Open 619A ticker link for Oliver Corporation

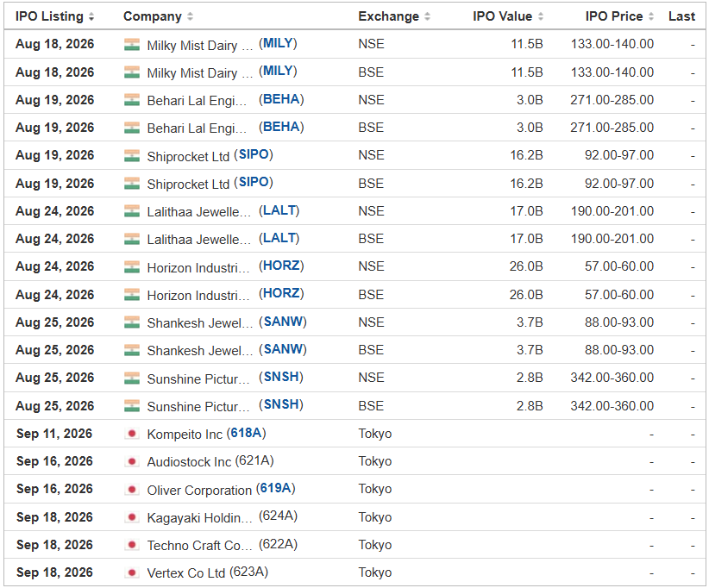tap(275, 488)
